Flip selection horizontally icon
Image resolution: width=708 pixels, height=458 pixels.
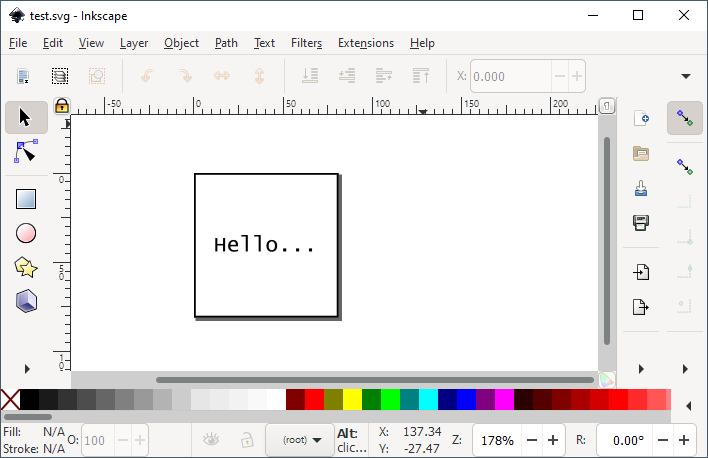tap(222, 76)
